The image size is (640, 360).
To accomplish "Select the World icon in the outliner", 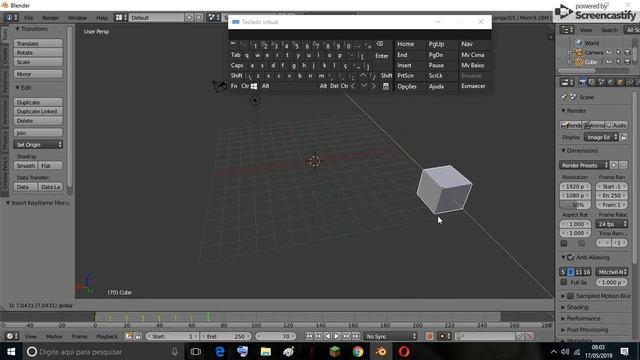I will click(x=579, y=43).
